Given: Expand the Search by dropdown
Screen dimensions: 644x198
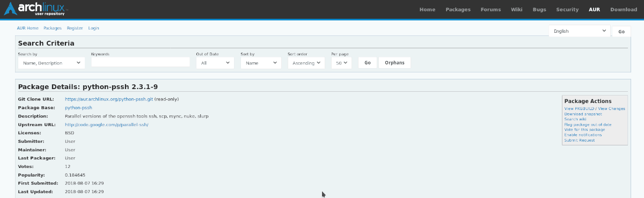Looking at the screenshot, I should tap(52, 63).
